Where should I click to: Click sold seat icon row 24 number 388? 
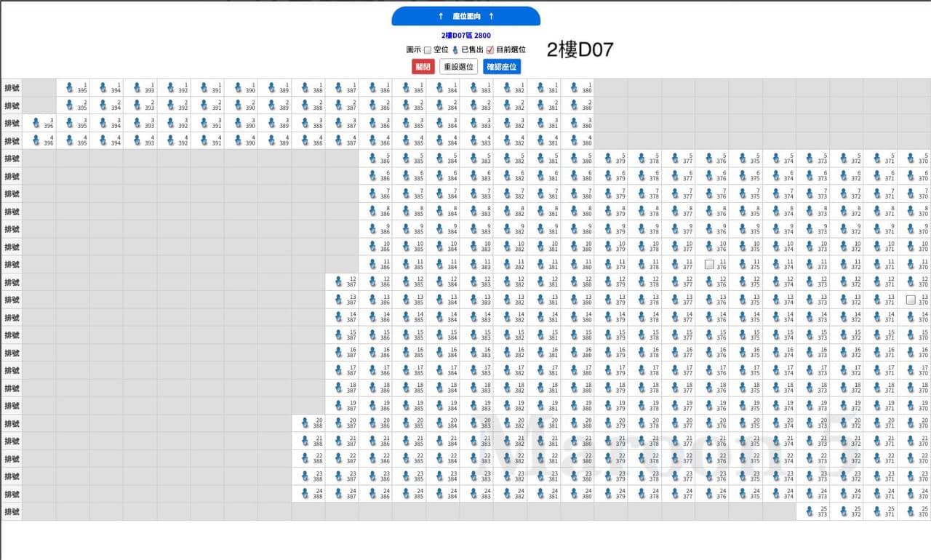coord(305,494)
